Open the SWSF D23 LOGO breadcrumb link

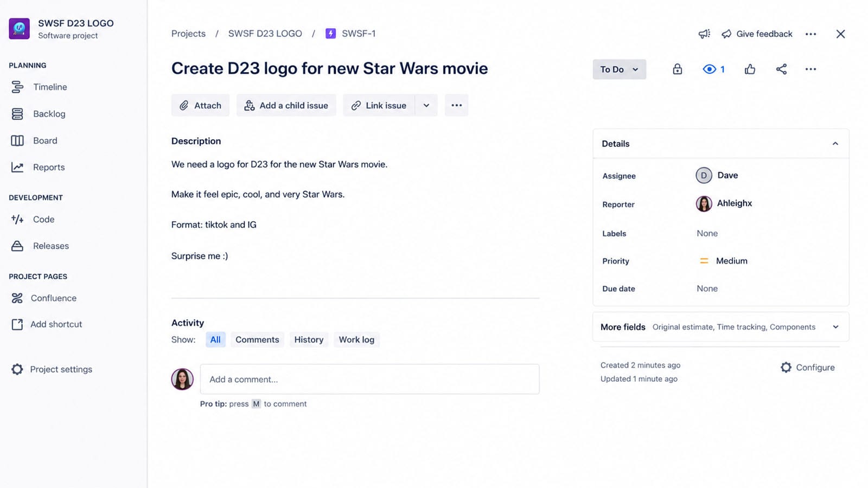click(x=265, y=34)
